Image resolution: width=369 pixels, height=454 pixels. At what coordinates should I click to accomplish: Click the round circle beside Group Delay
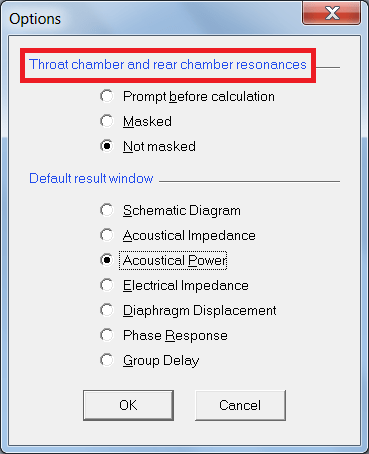(107, 360)
